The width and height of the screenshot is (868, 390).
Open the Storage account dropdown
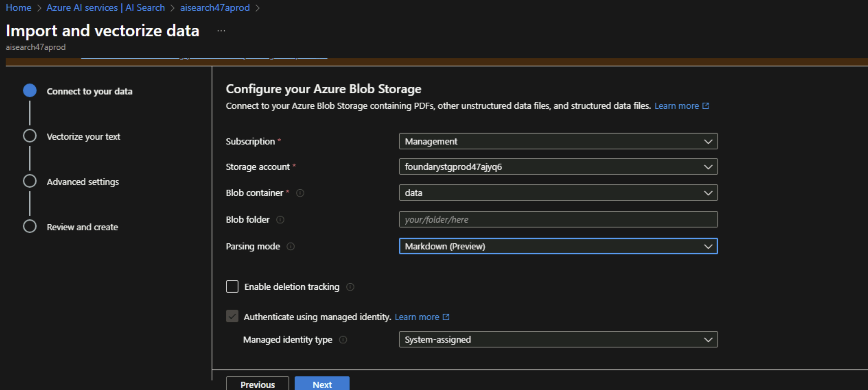tap(558, 167)
